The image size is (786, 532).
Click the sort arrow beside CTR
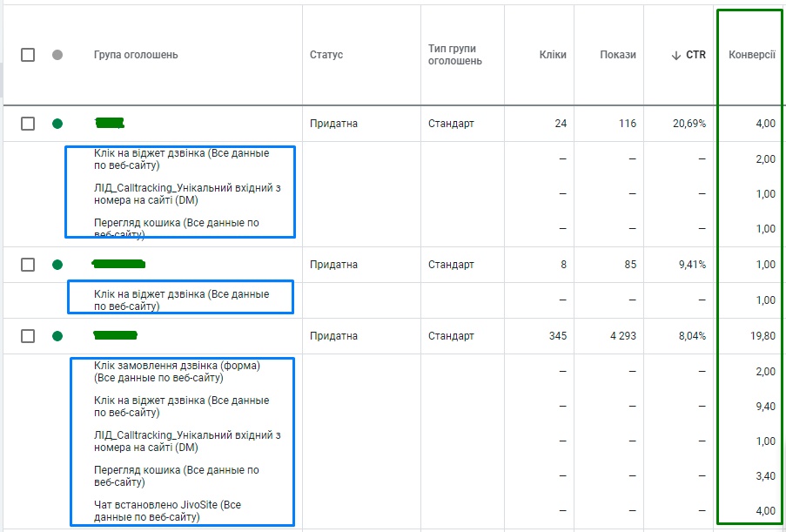[675, 55]
